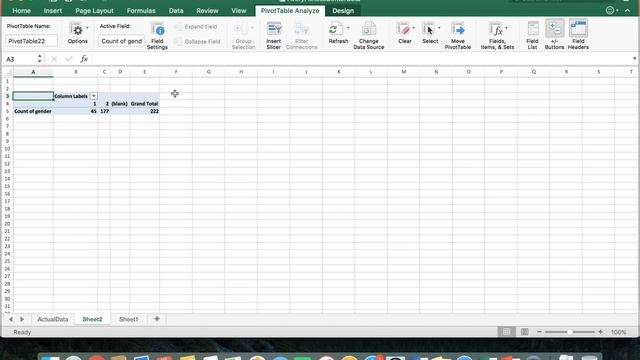Go to the next sheet with the arrow

pos(22,319)
